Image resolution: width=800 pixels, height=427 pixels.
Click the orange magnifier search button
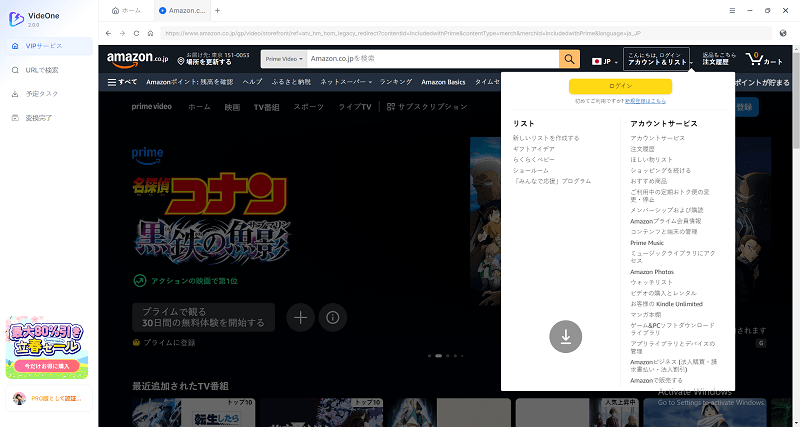[569, 59]
